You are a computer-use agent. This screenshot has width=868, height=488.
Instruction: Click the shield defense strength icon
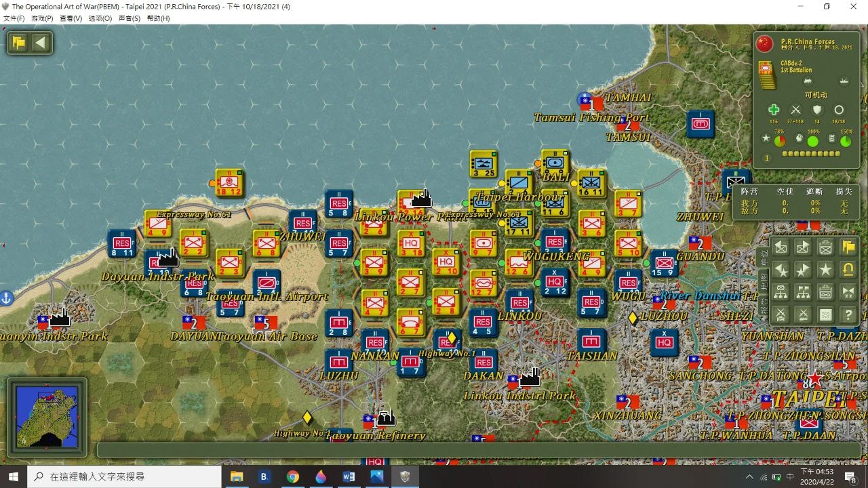817,110
